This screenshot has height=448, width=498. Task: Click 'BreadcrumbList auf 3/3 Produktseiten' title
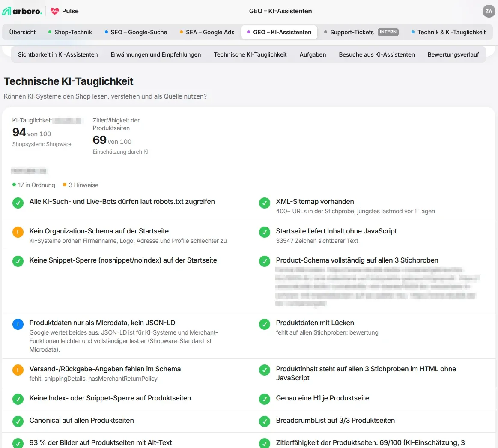(x=335, y=420)
